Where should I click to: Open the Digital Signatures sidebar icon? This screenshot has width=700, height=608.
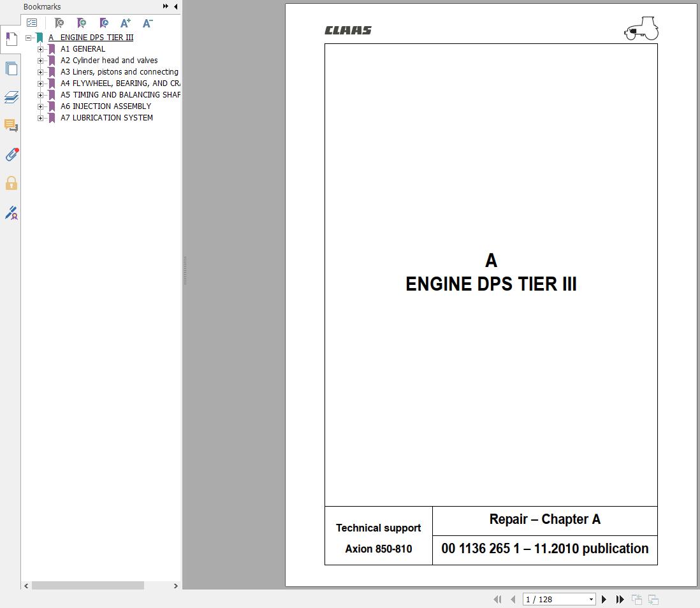11,212
